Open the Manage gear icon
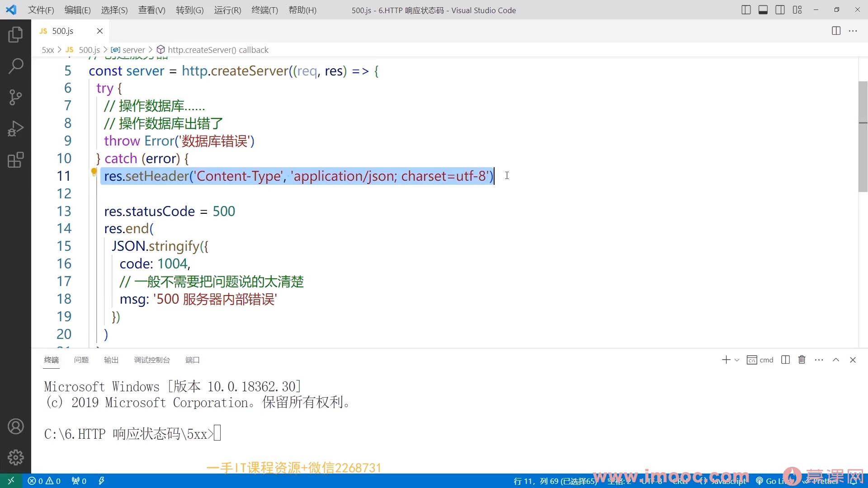This screenshot has height=488, width=868. pyautogui.click(x=15, y=457)
